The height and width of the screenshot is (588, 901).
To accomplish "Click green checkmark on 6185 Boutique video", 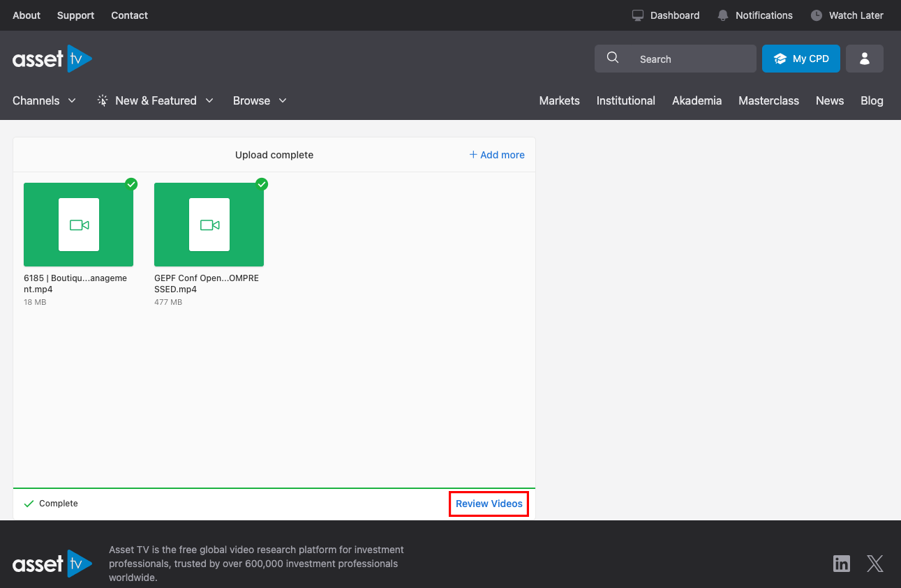I will (131, 184).
